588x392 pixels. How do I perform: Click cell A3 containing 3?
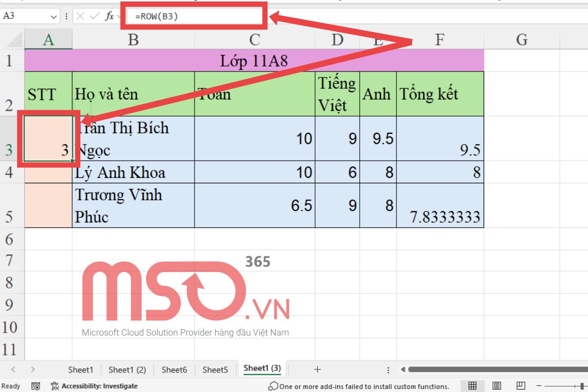tap(48, 139)
